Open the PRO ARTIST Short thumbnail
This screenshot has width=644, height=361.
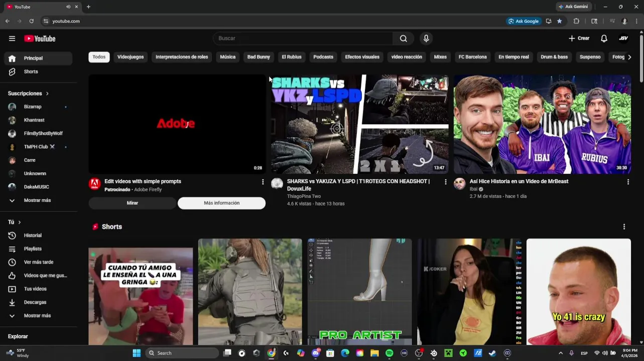pos(360,292)
